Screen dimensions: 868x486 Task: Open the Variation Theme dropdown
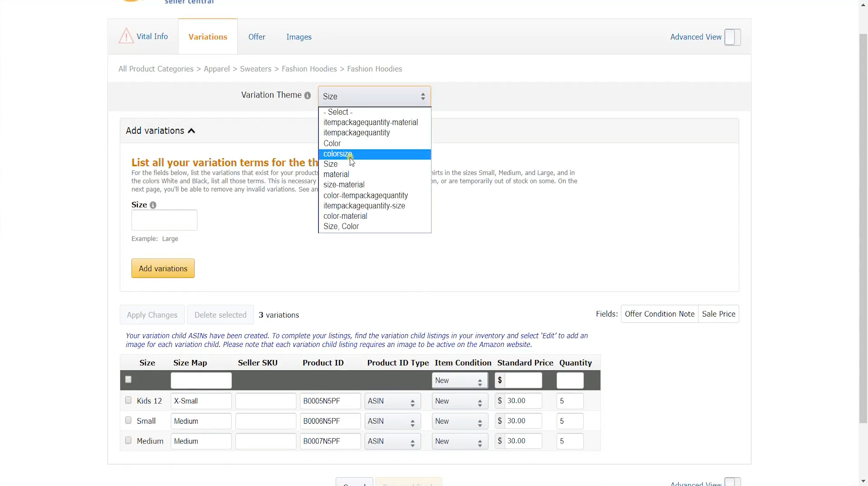pyautogui.click(x=374, y=96)
